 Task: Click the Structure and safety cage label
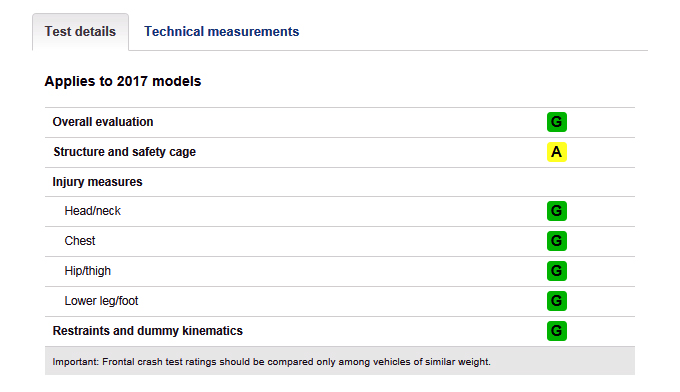124,152
